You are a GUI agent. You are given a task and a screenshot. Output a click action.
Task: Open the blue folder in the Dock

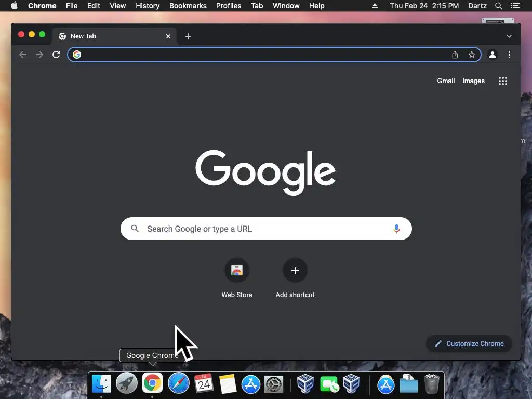tap(409, 384)
